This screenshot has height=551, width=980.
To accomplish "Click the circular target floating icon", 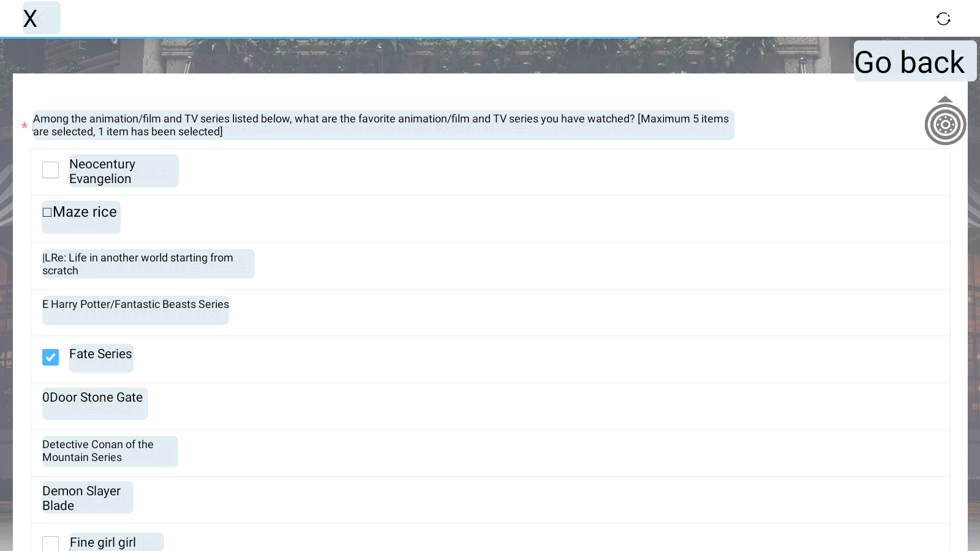I will (945, 124).
